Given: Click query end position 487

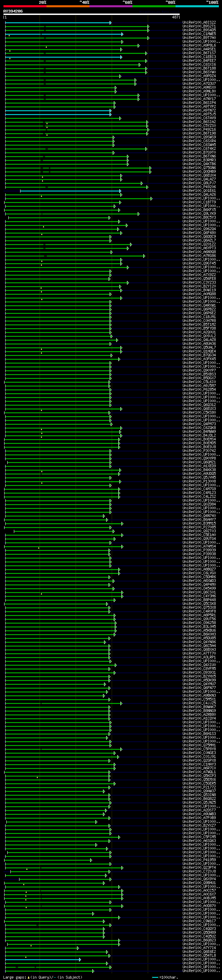Looking at the screenshot, I should click(175, 17).
